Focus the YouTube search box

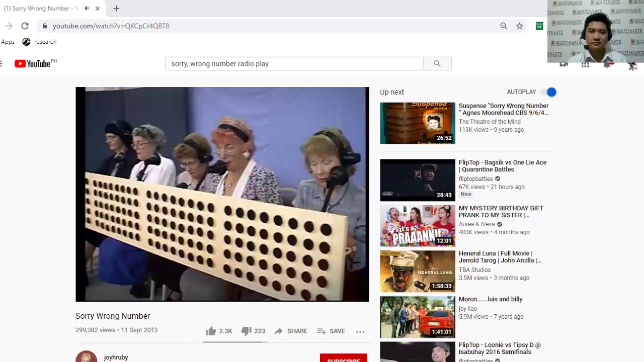click(294, 63)
